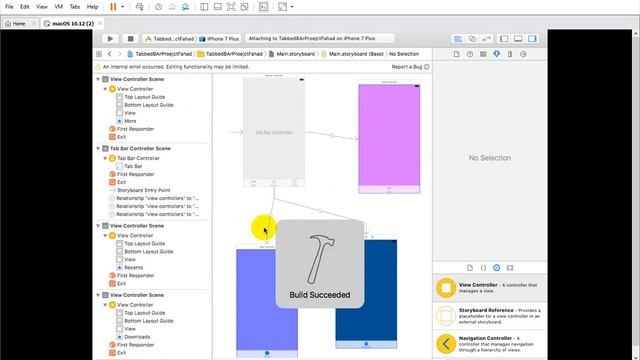Click Main.storyboard in the jump bar
Image resolution: width=640 pixels, height=360 pixels.
[x=292, y=54]
